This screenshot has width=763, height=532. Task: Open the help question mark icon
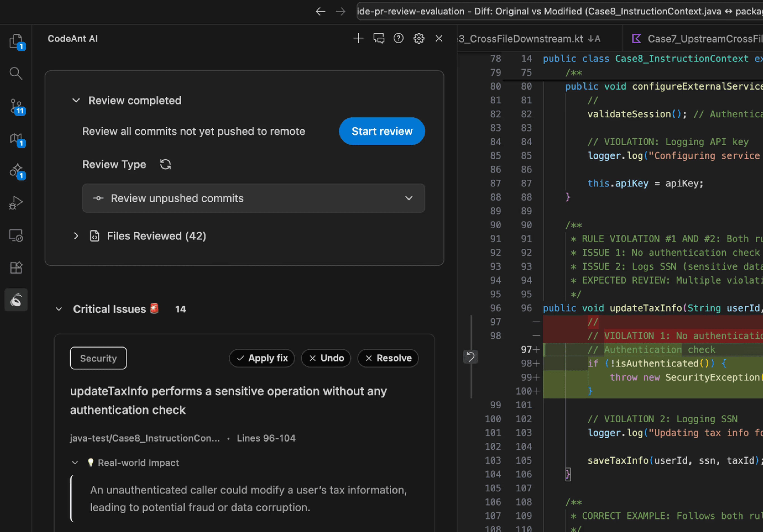pyautogui.click(x=398, y=39)
